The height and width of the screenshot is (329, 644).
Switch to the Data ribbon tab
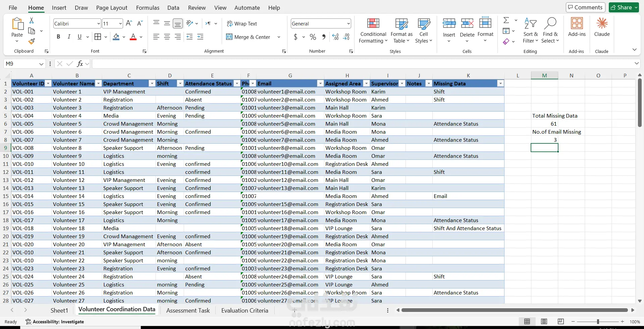(173, 8)
